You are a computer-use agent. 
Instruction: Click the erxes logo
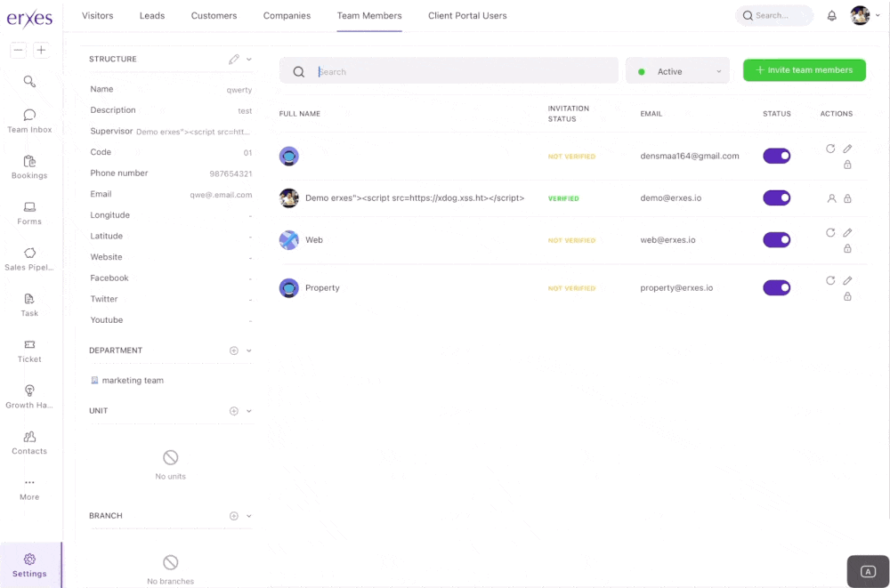click(x=29, y=18)
